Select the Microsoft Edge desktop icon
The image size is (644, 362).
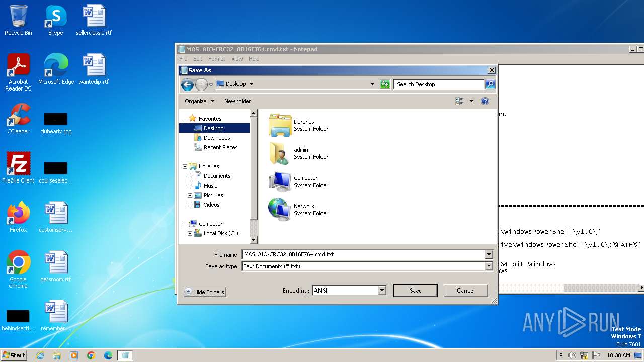coord(56,69)
